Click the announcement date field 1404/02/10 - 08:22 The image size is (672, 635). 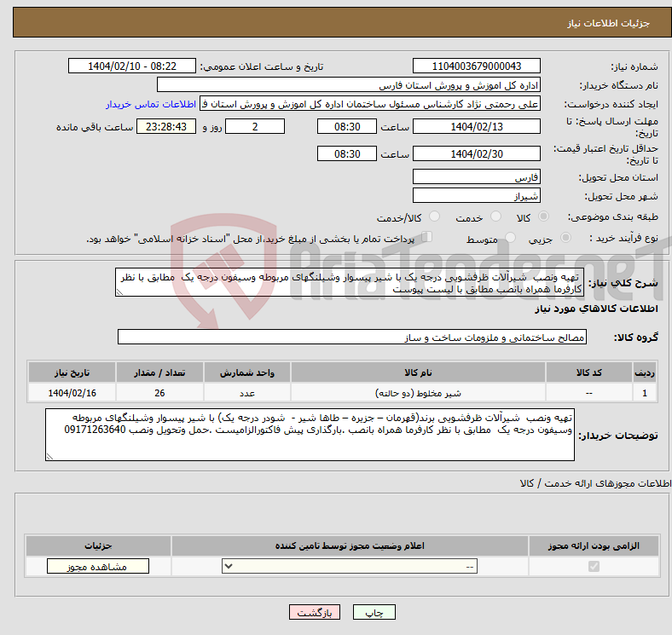pos(132,66)
